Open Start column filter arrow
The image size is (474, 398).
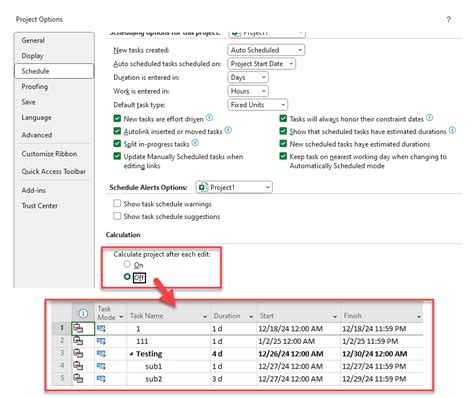(x=335, y=317)
